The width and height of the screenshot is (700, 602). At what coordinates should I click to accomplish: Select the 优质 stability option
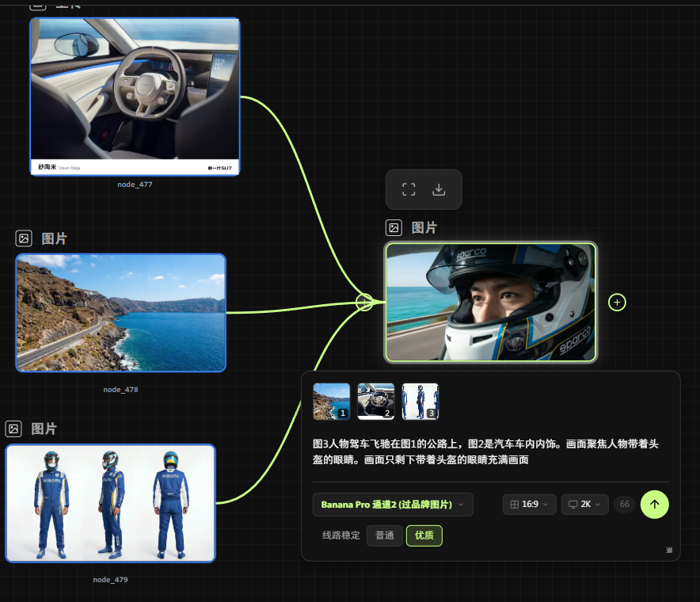click(x=424, y=535)
